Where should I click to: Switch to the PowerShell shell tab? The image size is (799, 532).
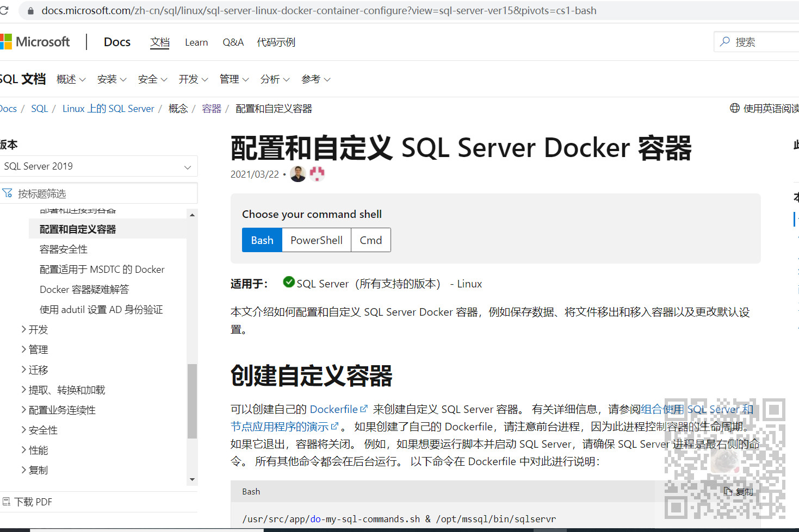pos(317,240)
